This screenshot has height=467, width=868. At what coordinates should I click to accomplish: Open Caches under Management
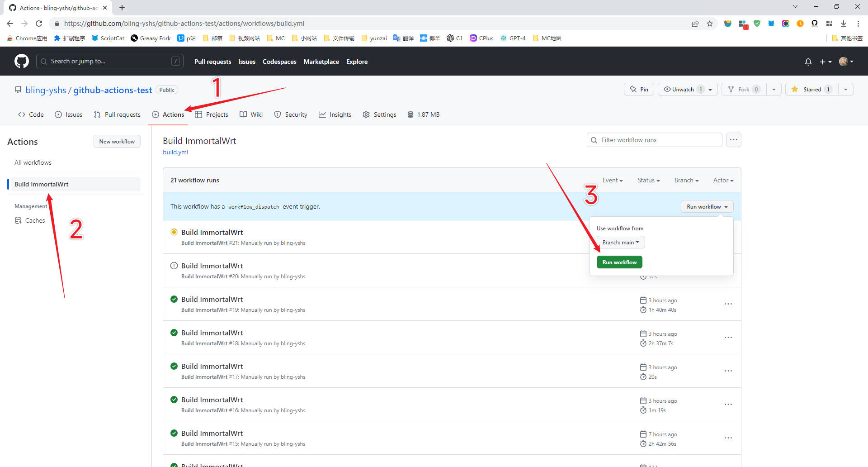pos(30,220)
